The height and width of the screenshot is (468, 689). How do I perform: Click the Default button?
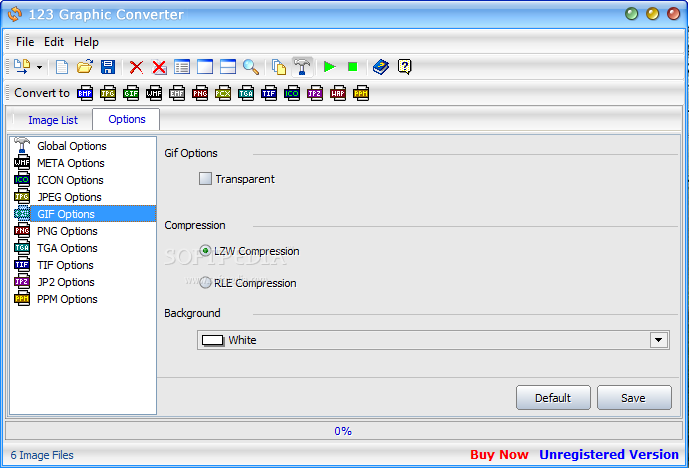point(553,398)
